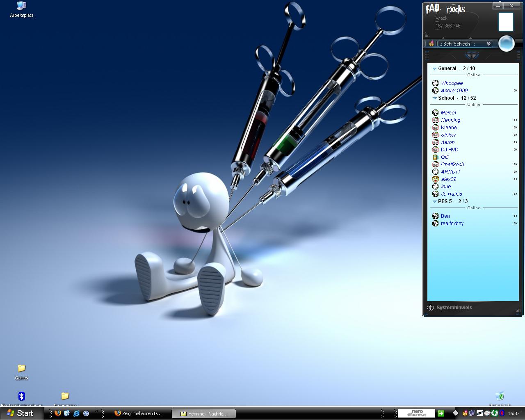
Task: Click the Bluetooth icon in the system tray
Action: point(502,413)
